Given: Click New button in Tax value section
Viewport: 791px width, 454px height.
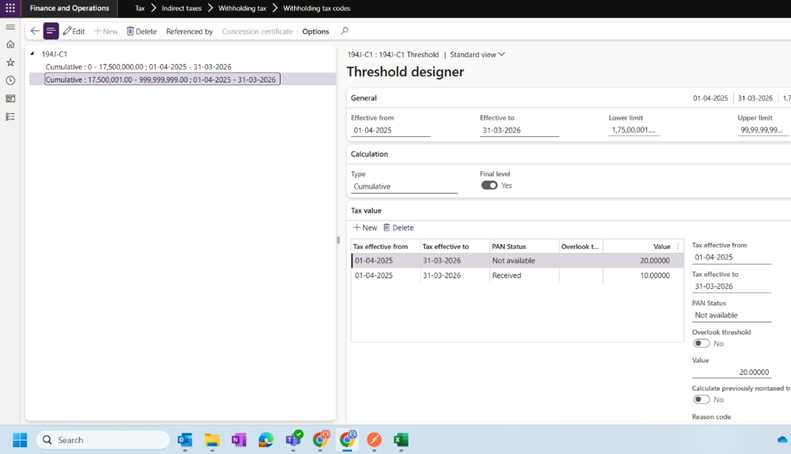Looking at the screenshot, I should (365, 228).
